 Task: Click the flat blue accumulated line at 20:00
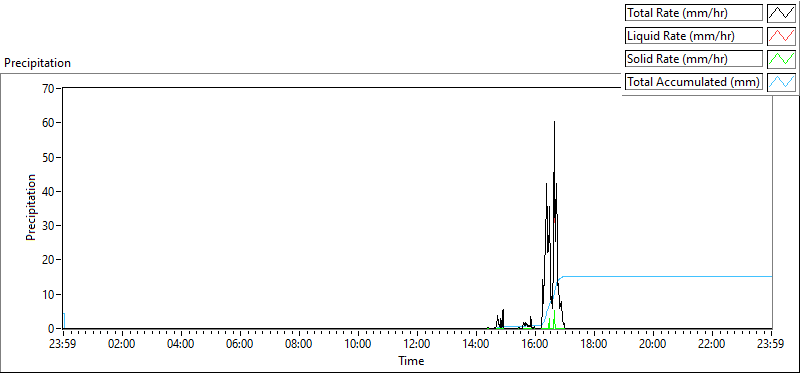(654, 277)
